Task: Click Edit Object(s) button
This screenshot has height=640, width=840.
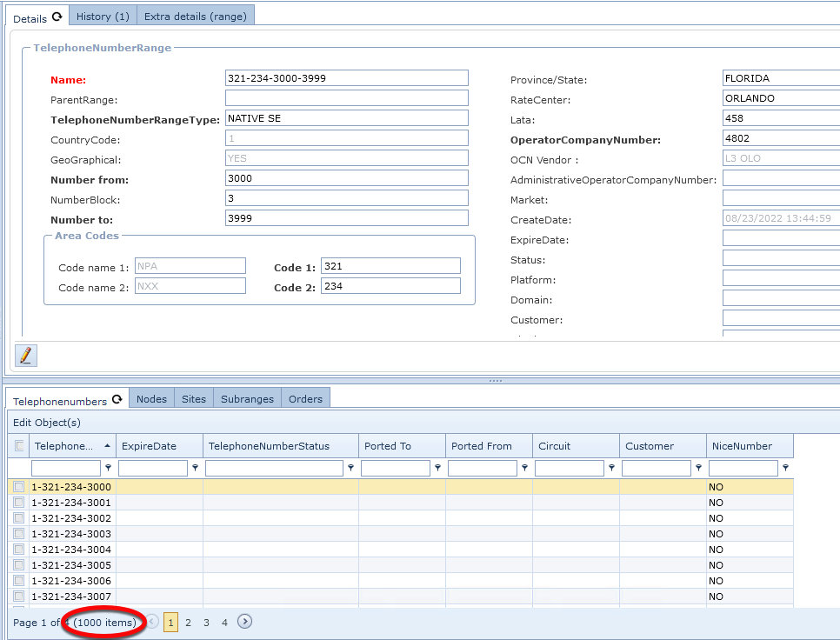Action: pos(47,423)
